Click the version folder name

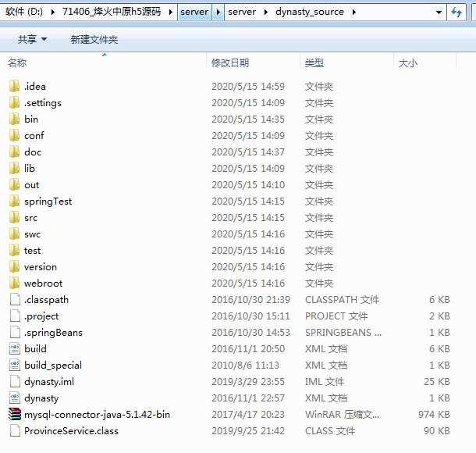coord(41,267)
